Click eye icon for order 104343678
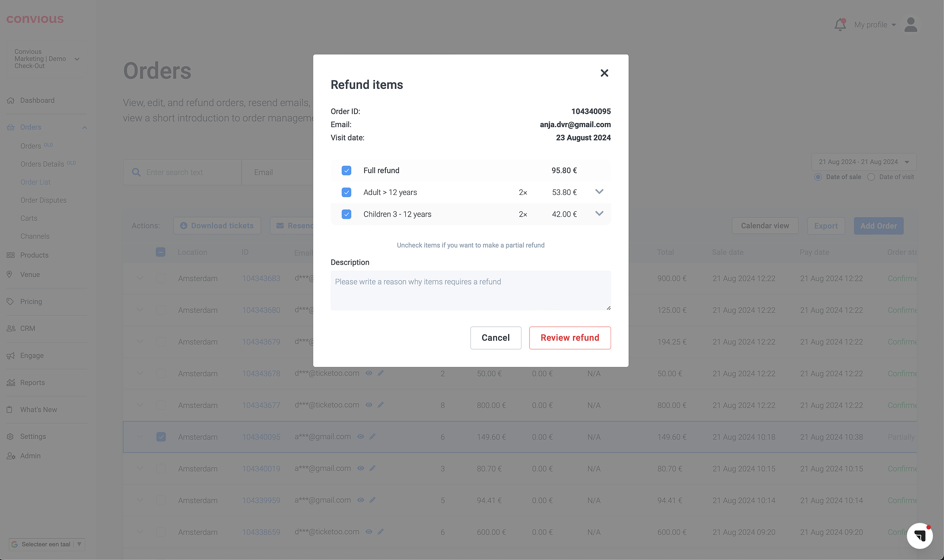The image size is (944, 560). [369, 373]
